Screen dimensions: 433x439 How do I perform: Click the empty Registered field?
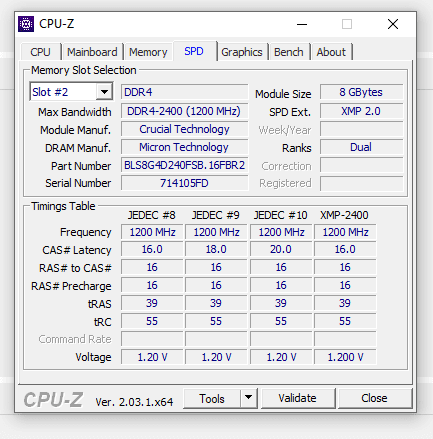(361, 183)
